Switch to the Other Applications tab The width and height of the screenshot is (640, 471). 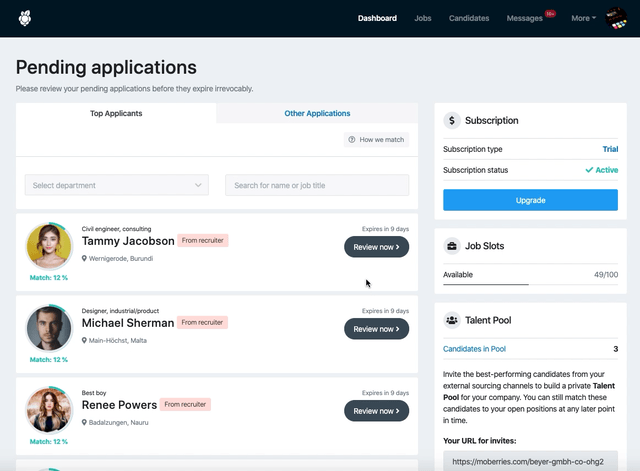click(x=317, y=113)
